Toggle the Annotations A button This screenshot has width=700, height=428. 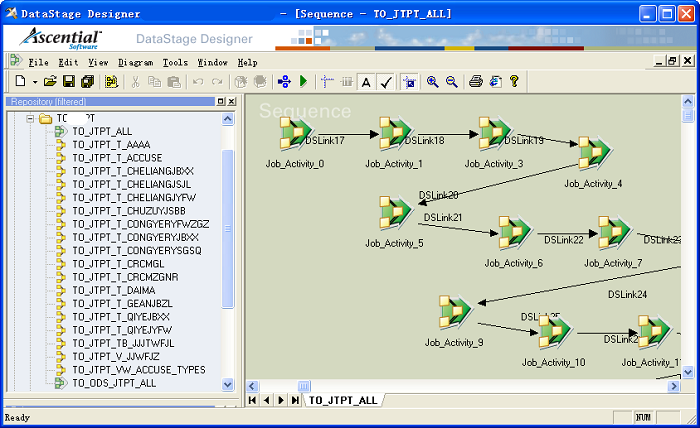click(x=366, y=82)
